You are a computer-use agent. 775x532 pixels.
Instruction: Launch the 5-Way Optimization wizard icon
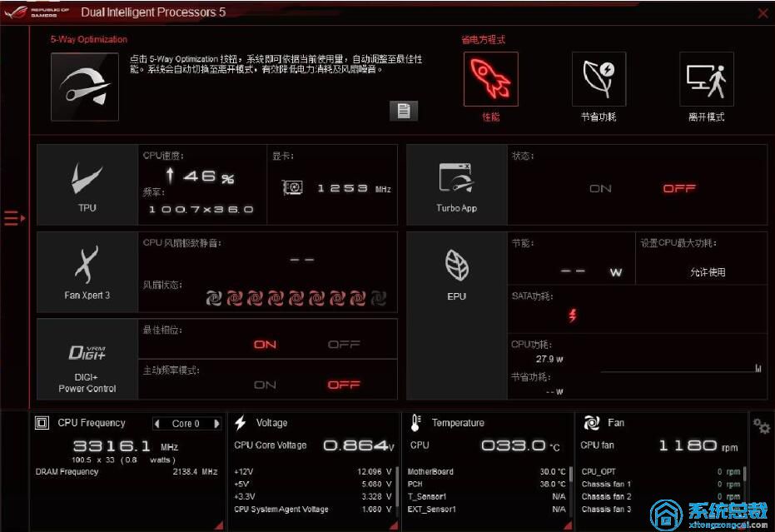tap(85, 87)
